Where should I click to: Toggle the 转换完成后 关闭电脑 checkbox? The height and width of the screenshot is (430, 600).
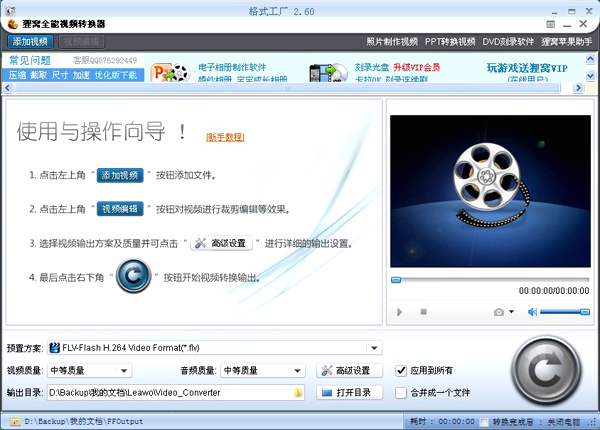tap(484, 422)
